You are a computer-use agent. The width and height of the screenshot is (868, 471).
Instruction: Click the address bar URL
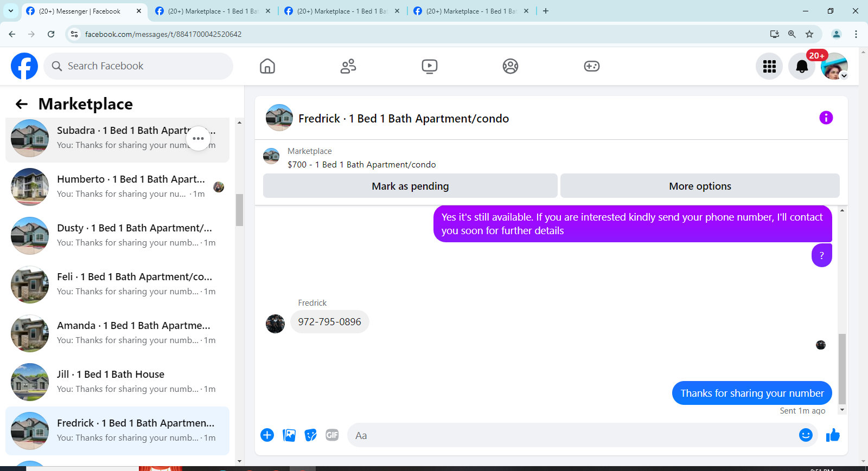tap(163, 34)
